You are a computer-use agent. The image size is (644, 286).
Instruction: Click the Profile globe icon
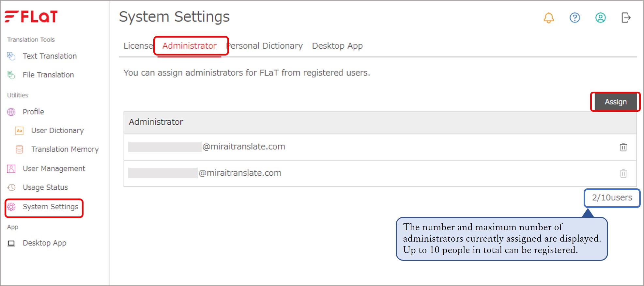11,112
